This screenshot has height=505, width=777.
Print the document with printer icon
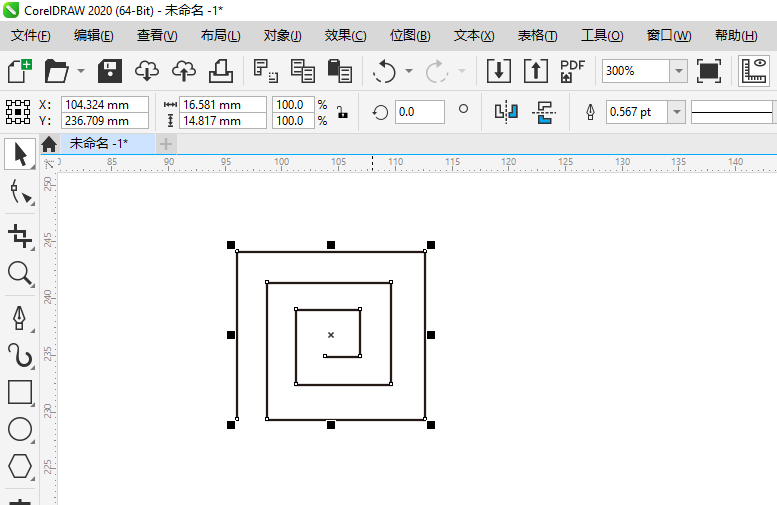tap(221, 71)
